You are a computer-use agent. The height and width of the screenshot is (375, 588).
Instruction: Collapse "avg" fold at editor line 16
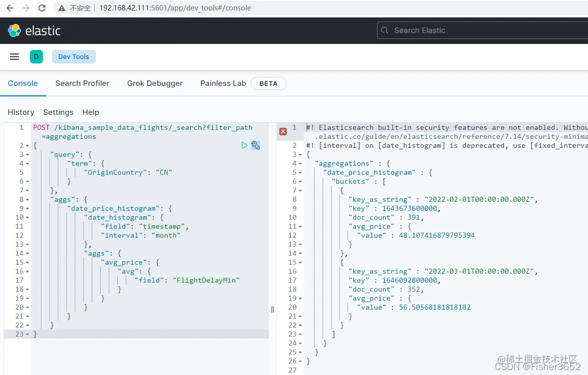[x=27, y=272]
